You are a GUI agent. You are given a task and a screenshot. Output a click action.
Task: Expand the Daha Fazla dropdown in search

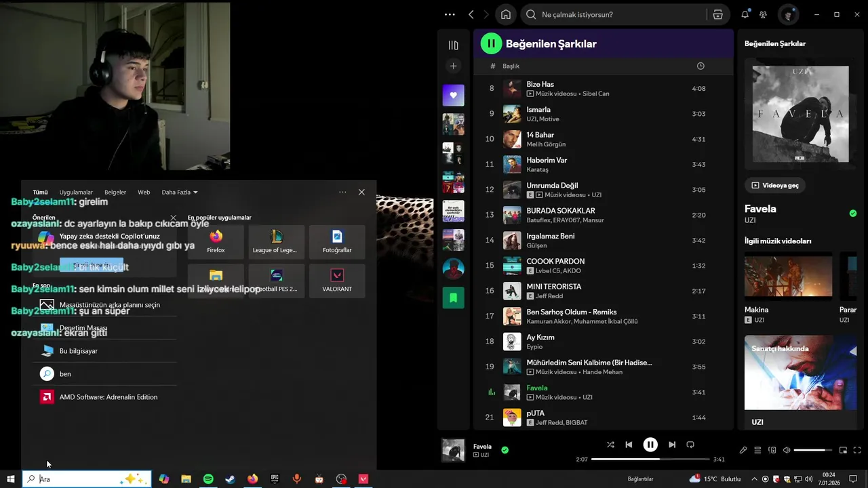[180, 192]
